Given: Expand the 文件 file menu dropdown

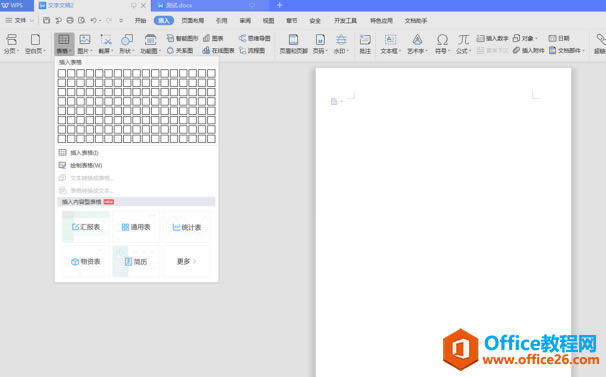Looking at the screenshot, I should [x=32, y=20].
